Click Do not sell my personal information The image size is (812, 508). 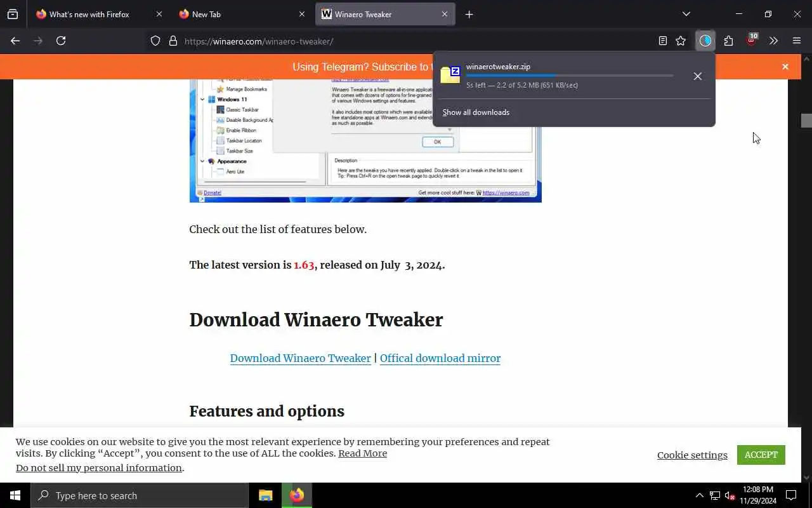(x=99, y=468)
